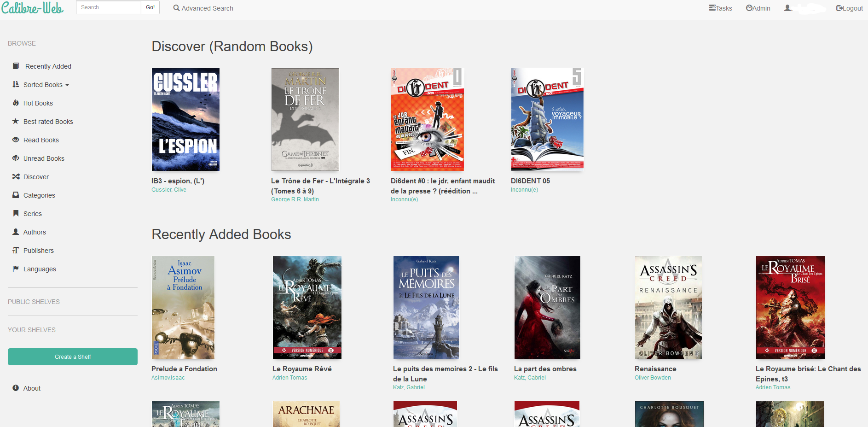
Task: Open book title Le Royaume Rêvé
Action: (302, 369)
